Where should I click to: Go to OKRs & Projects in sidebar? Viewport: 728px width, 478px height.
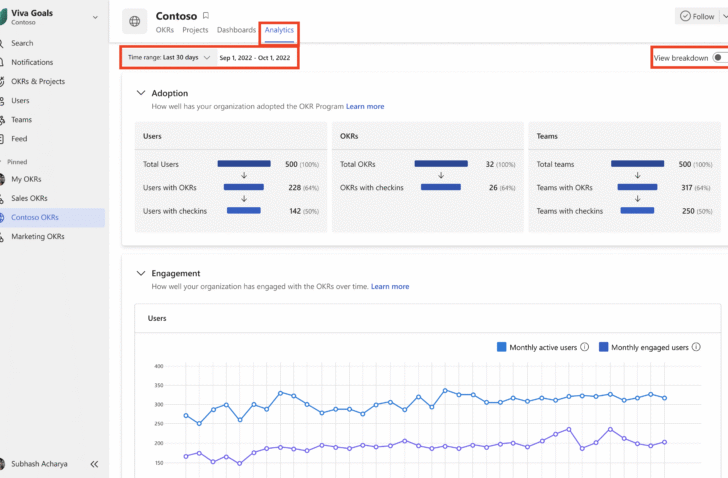(38, 81)
